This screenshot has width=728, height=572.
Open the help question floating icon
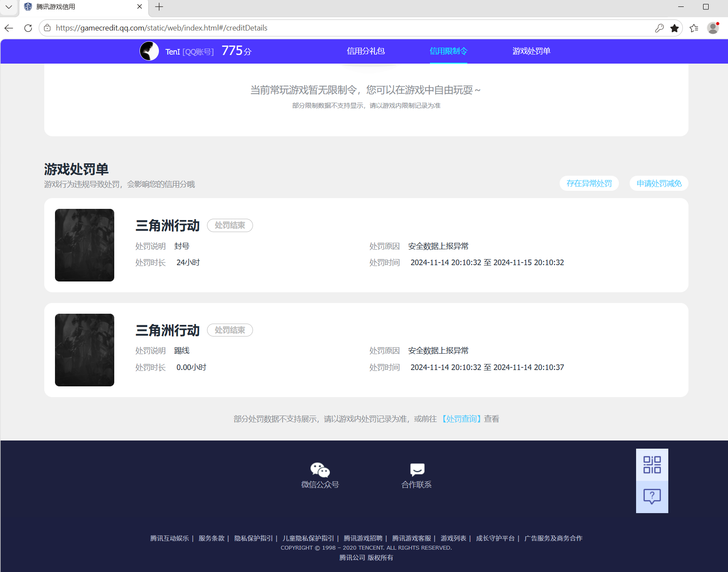pyautogui.click(x=652, y=497)
